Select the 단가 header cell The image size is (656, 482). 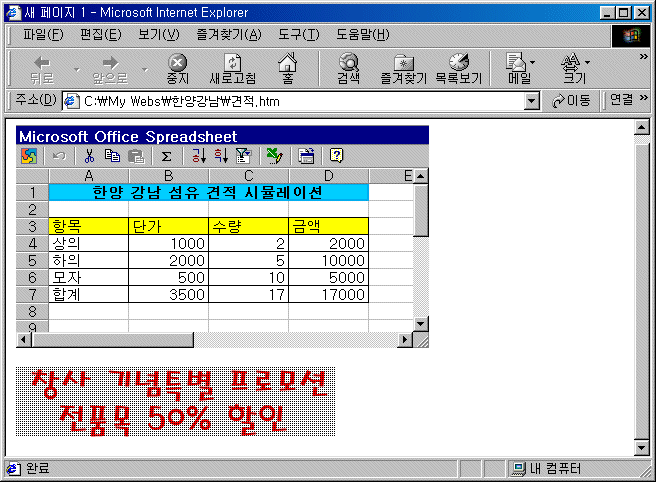169,226
